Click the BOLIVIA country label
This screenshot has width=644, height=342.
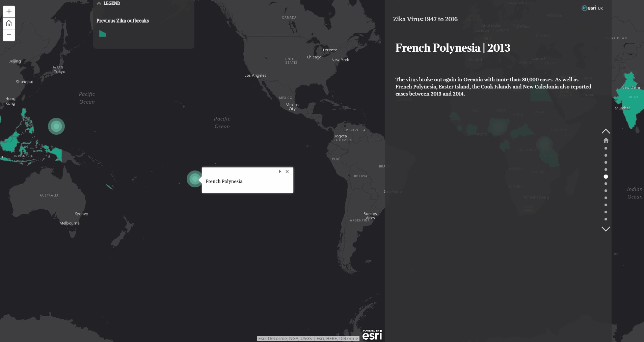[x=360, y=176]
